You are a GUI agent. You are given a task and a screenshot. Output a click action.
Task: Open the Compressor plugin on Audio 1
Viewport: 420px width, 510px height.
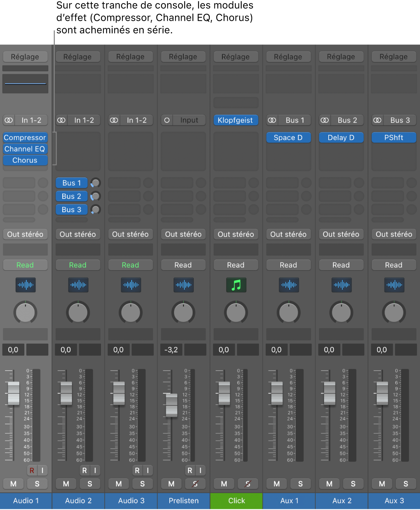pyautogui.click(x=25, y=137)
